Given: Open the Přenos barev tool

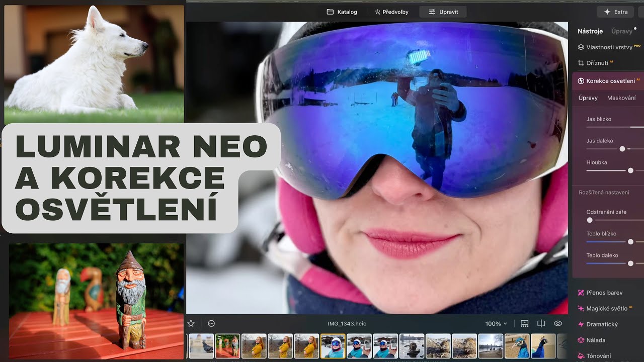Looking at the screenshot, I should pos(600,293).
